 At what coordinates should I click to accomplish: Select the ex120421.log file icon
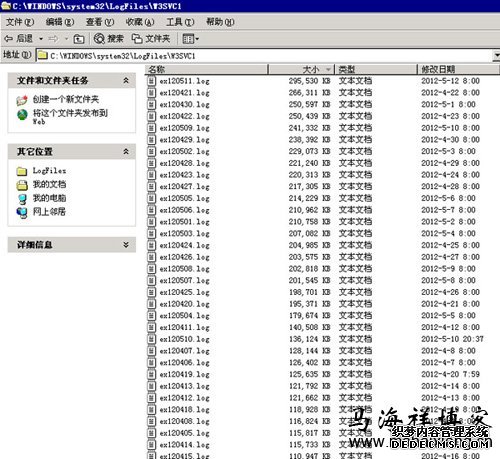(151, 93)
